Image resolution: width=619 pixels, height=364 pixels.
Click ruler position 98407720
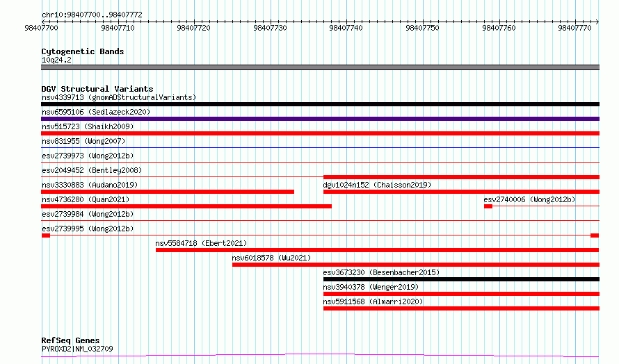coord(194,28)
